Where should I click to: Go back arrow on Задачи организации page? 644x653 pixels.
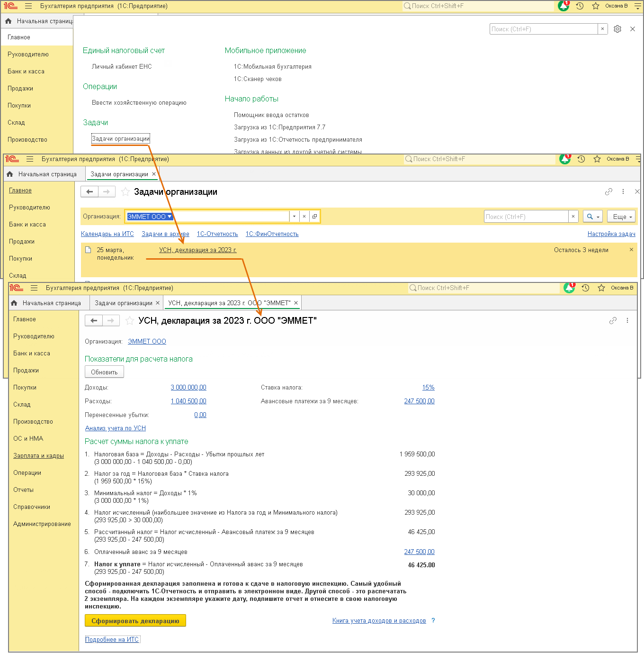click(89, 192)
